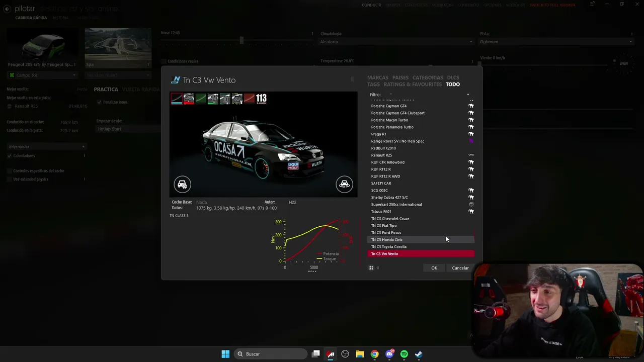Image resolution: width=644 pixels, height=362 pixels.
Task: Select Range Rover SV No Hesi Spec
Action: coord(422,141)
